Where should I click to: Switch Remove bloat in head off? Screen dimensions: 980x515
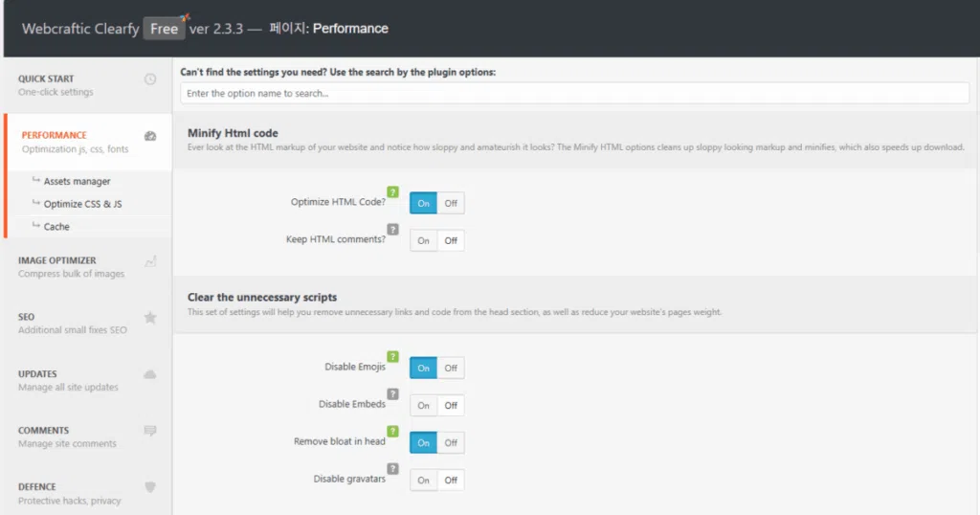pos(451,442)
